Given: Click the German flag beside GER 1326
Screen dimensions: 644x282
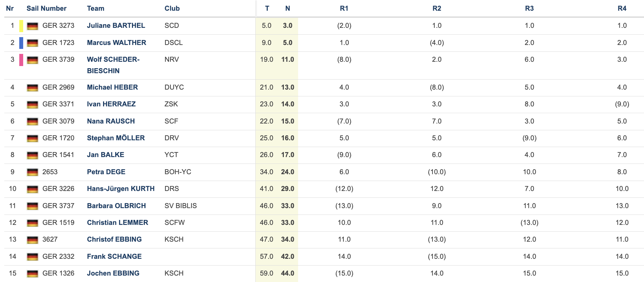Looking at the screenshot, I should point(32,274).
